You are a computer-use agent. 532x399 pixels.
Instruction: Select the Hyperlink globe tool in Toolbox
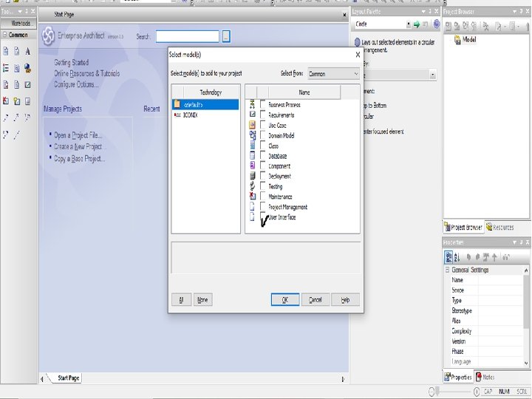coord(28,68)
